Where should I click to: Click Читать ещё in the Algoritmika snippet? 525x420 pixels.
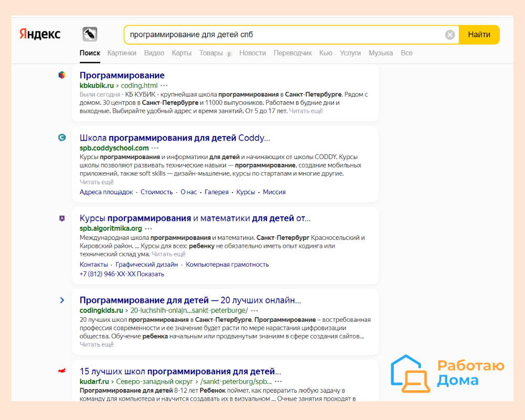(169, 254)
